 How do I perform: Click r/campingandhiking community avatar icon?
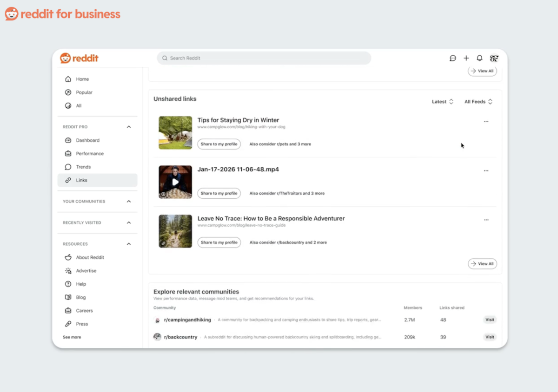point(157,320)
